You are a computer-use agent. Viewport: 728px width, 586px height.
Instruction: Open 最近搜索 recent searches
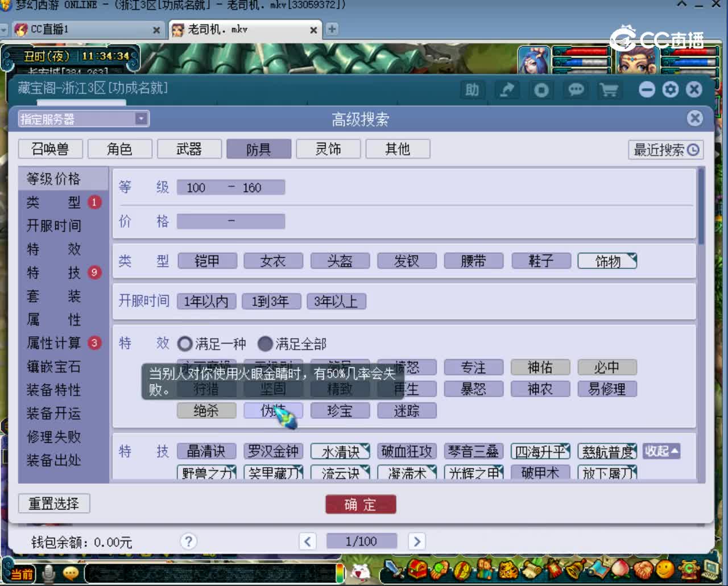666,150
